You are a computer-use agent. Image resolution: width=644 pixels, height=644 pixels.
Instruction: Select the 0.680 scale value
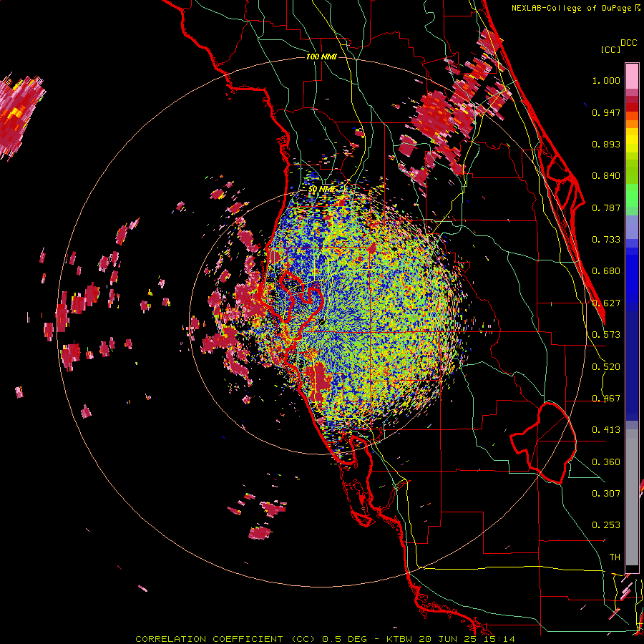606,271
